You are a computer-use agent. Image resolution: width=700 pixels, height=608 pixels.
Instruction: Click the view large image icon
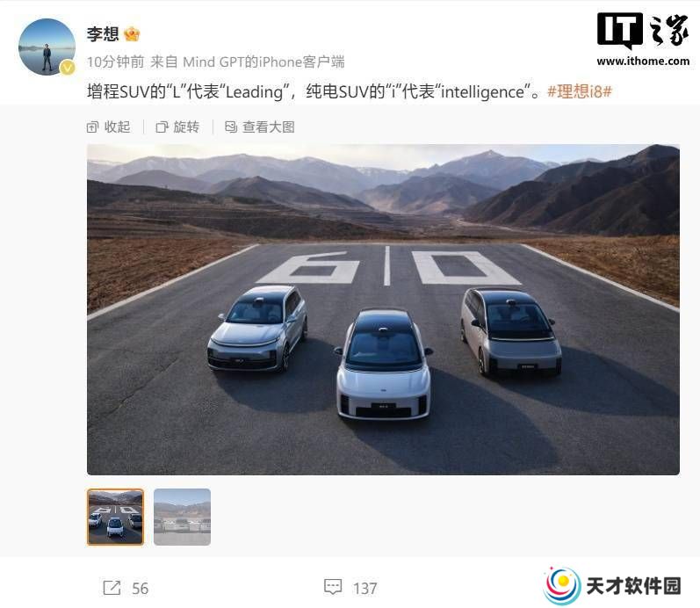231,127
